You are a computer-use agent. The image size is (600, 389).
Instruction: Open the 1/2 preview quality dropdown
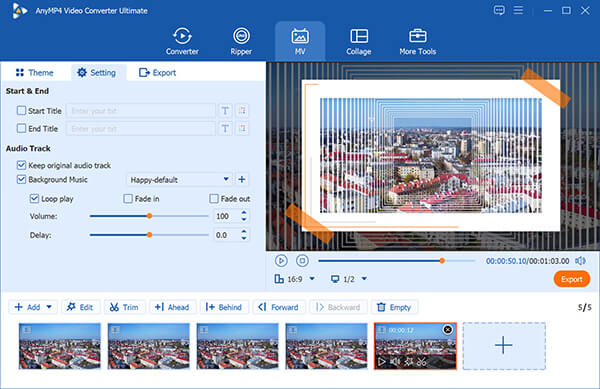tap(349, 279)
